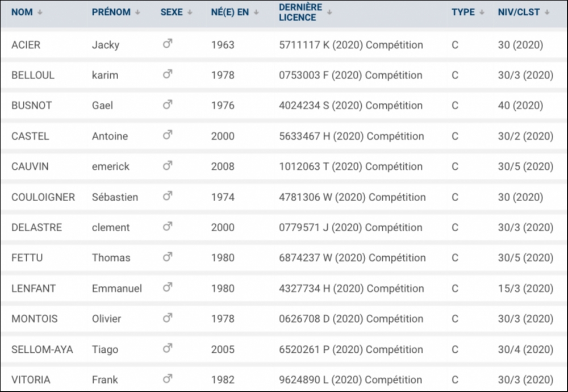Sort by DERNIÈRE LICENCE column arrow
Viewport: 568px width, 392px height.
point(329,12)
